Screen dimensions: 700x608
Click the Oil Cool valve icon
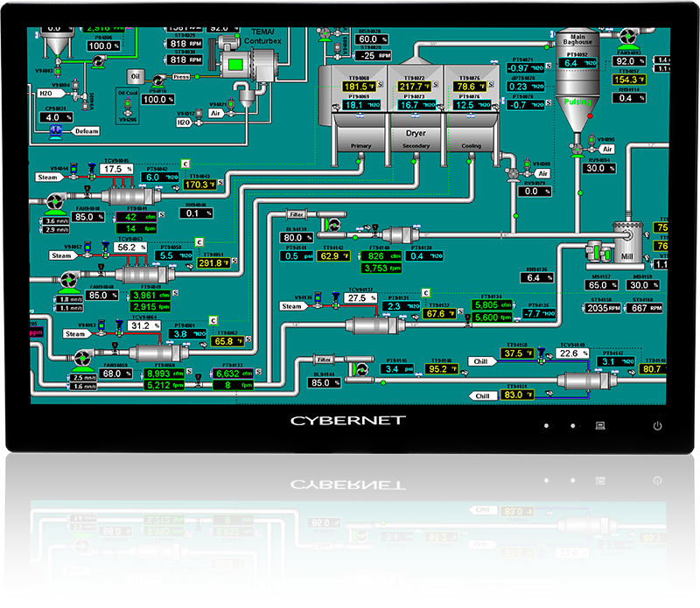(128, 106)
